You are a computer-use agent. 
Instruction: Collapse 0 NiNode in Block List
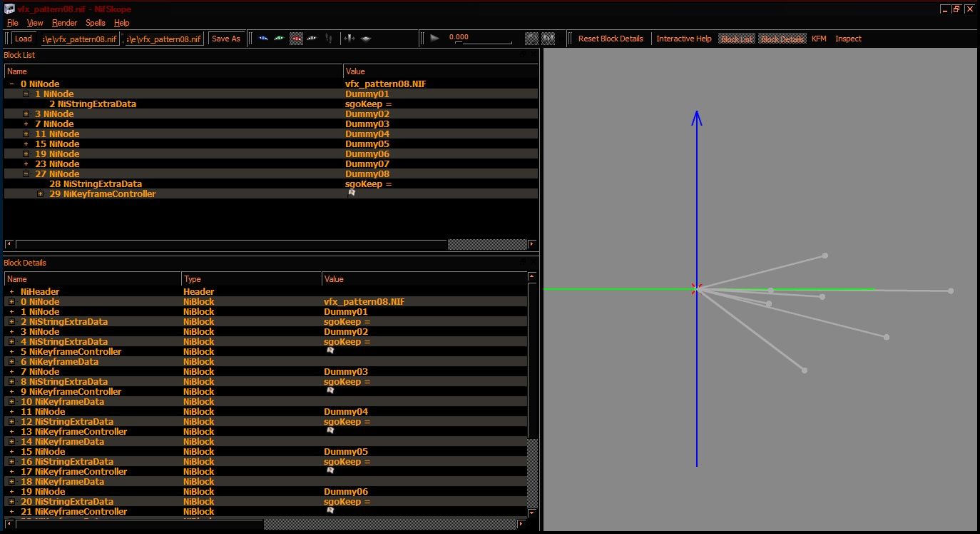point(11,84)
